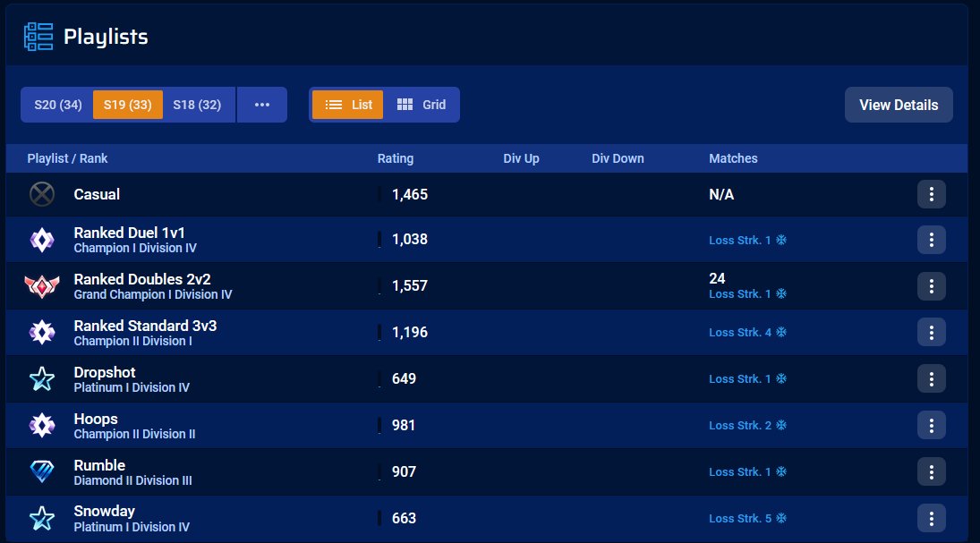The image size is (980, 543).
Task: Click the Snowday Platinum rank icon
Action: (x=42, y=518)
